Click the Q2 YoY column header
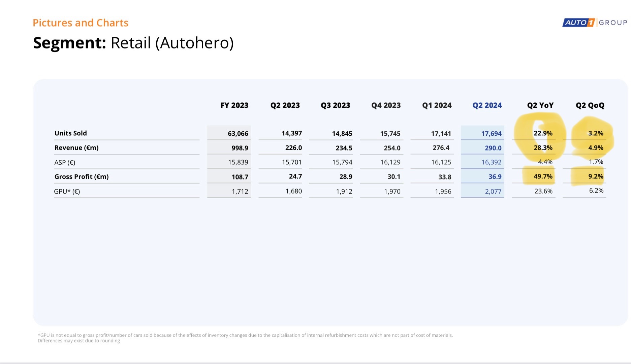This screenshot has height=364, width=631. pos(540,105)
